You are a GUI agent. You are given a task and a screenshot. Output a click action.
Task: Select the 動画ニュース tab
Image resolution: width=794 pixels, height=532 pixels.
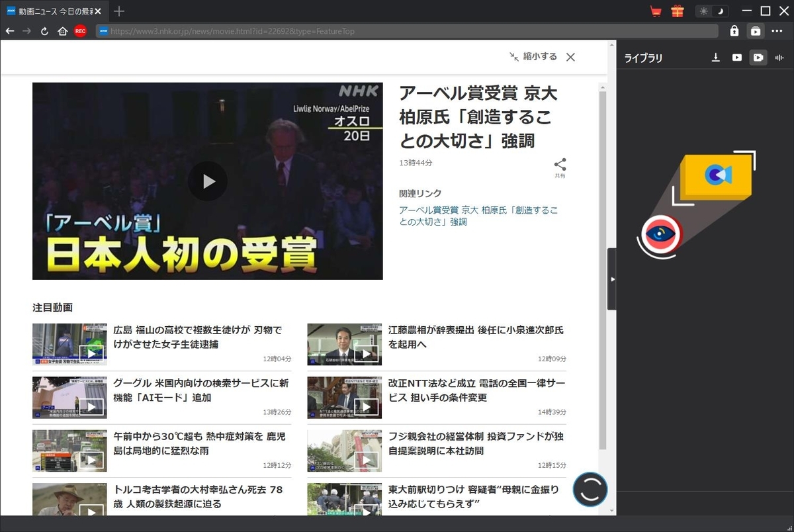click(53, 12)
